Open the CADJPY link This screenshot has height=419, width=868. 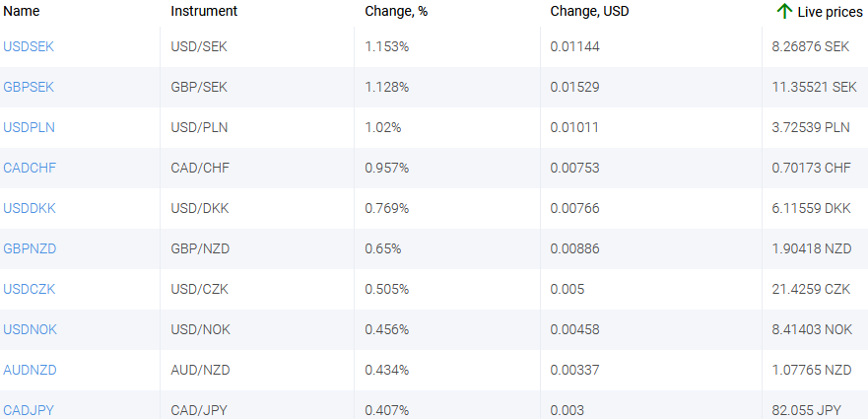point(29,409)
